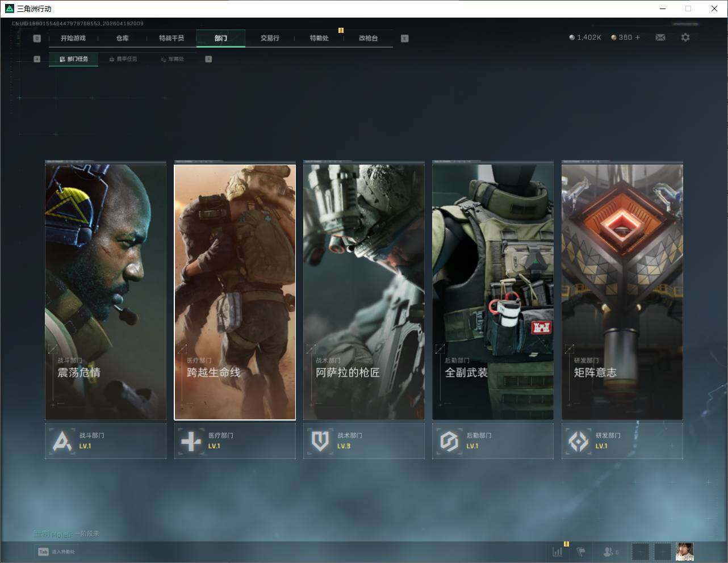This screenshot has width=728, height=563.
Task: Click the 研发部门 LV.1 level panel
Action: (x=622, y=441)
